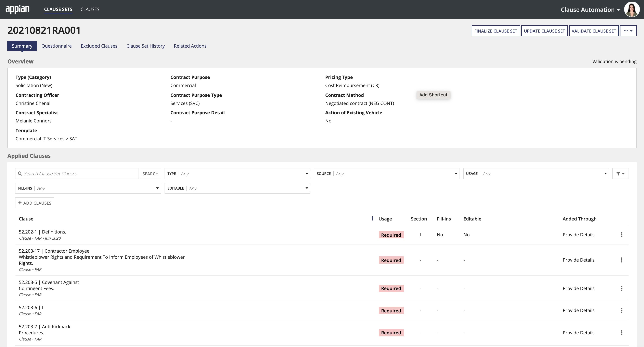
Task: Open kebab menu for 52.202-1 Definitions row
Action: pyautogui.click(x=621, y=235)
